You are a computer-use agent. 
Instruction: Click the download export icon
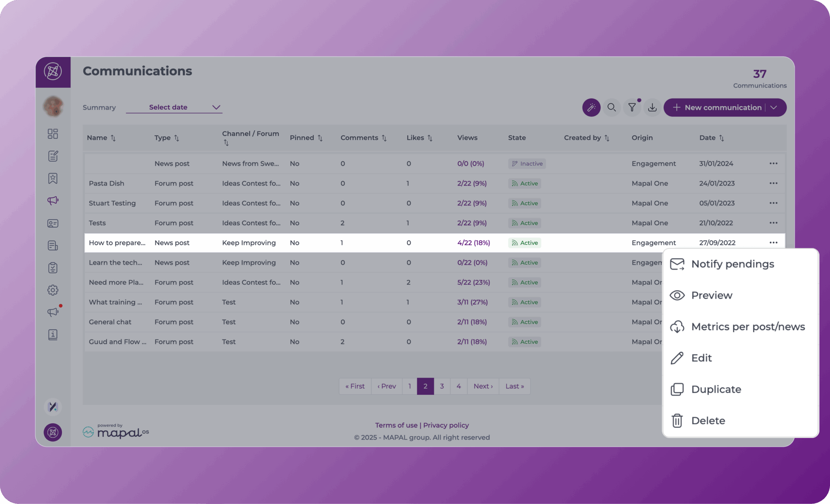[x=652, y=107]
